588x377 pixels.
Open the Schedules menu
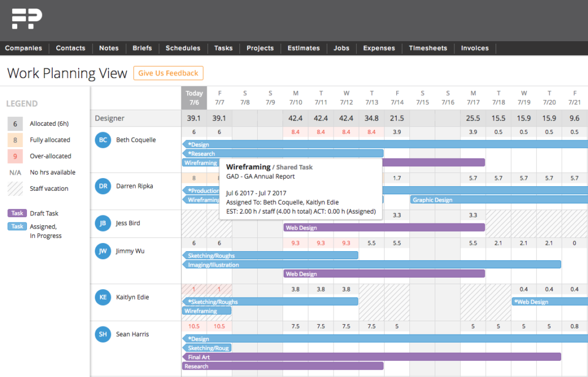(x=183, y=48)
